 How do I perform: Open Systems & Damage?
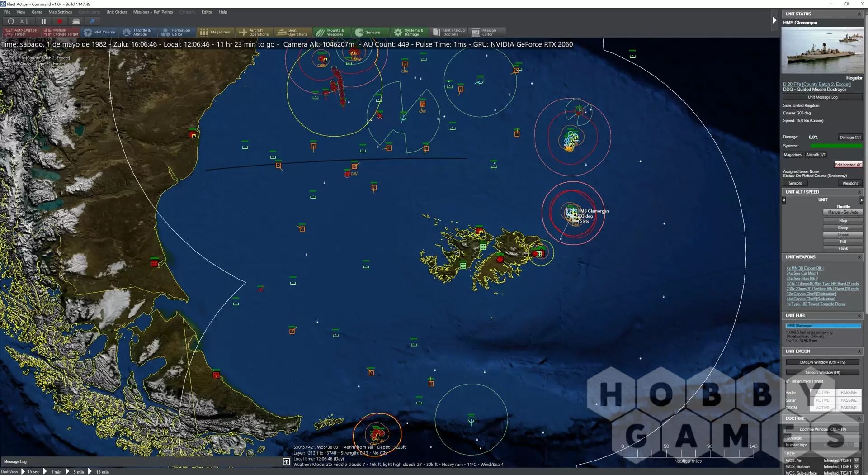pos(409,32)
